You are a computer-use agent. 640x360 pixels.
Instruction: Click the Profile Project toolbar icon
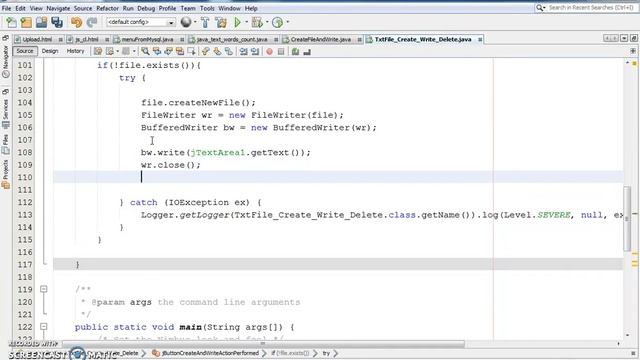(x=278, y=22)
